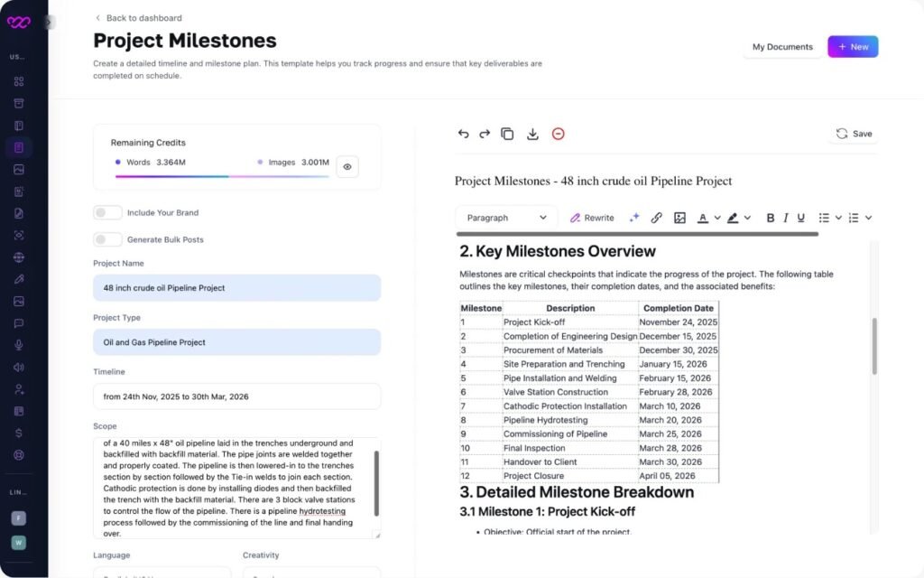
Task: Click the undo arrow icon
Action: point(463,134)
